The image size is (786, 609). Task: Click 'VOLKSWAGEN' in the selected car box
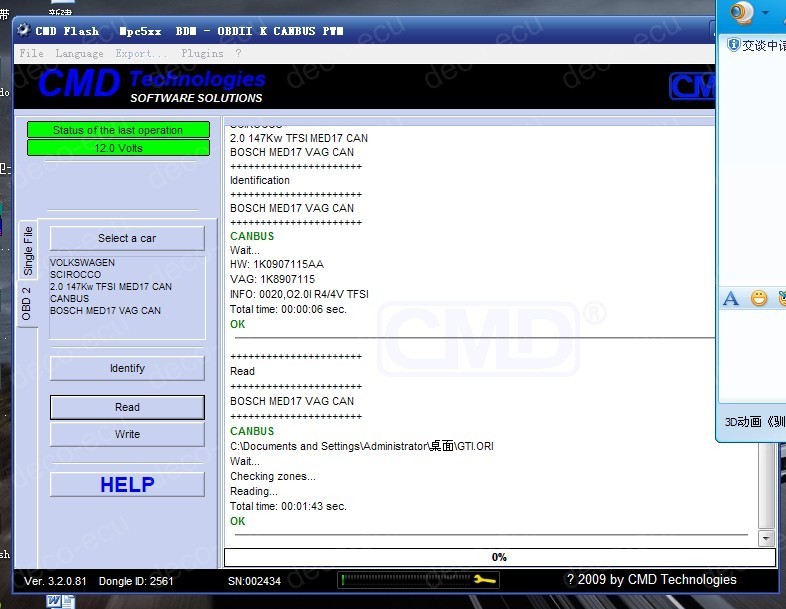click(82, 263)
